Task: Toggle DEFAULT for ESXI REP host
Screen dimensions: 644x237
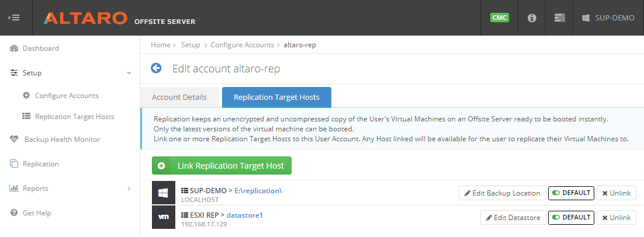Action: tap(572, 217)
